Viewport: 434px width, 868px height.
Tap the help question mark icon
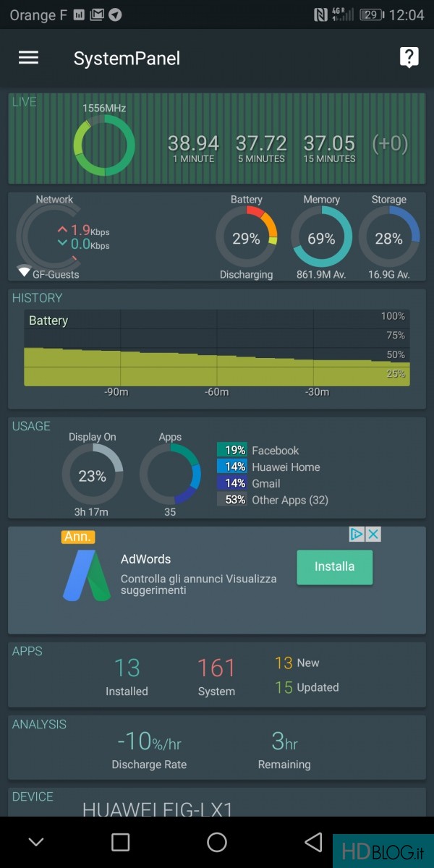(x=409, y=58)
